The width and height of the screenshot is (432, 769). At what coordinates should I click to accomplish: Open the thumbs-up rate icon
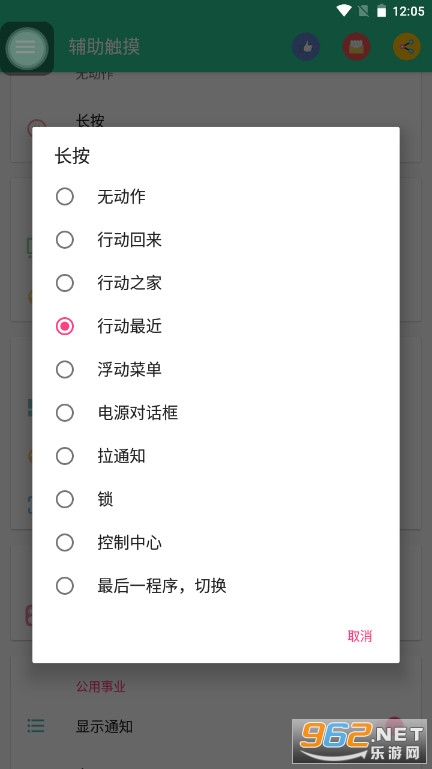click(306, 47)
